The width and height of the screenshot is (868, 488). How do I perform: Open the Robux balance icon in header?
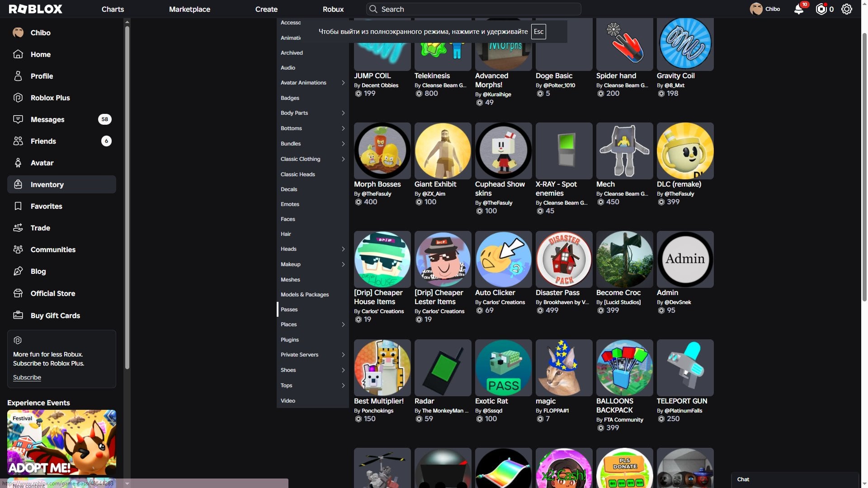click(821, 9)
